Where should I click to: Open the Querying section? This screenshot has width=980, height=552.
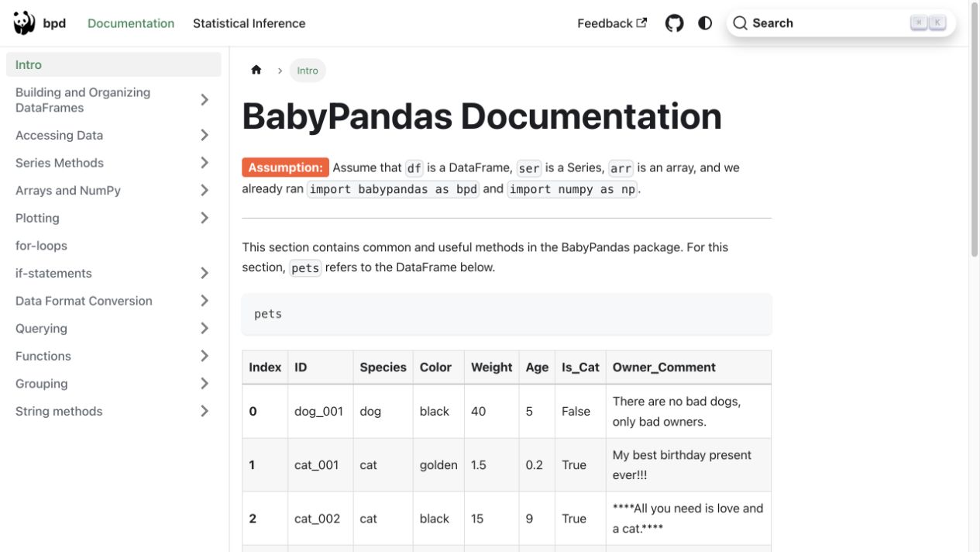tap(41, 328)
